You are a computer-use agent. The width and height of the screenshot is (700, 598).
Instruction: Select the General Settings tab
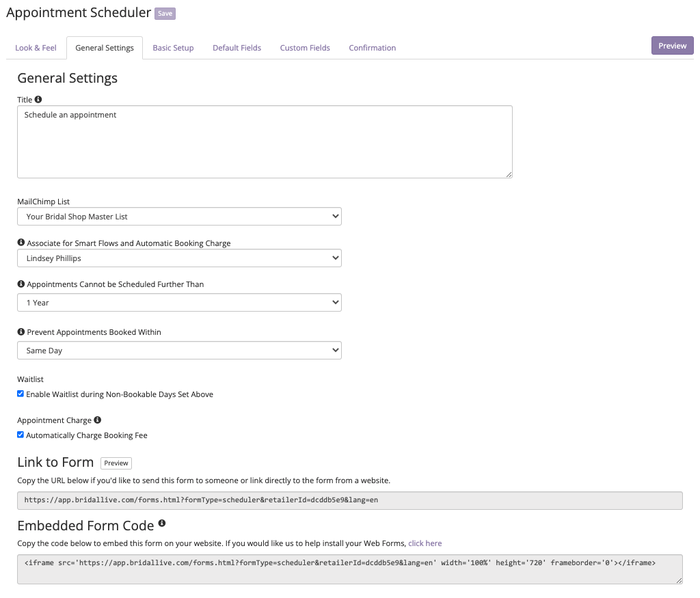(x=105, y=48)
